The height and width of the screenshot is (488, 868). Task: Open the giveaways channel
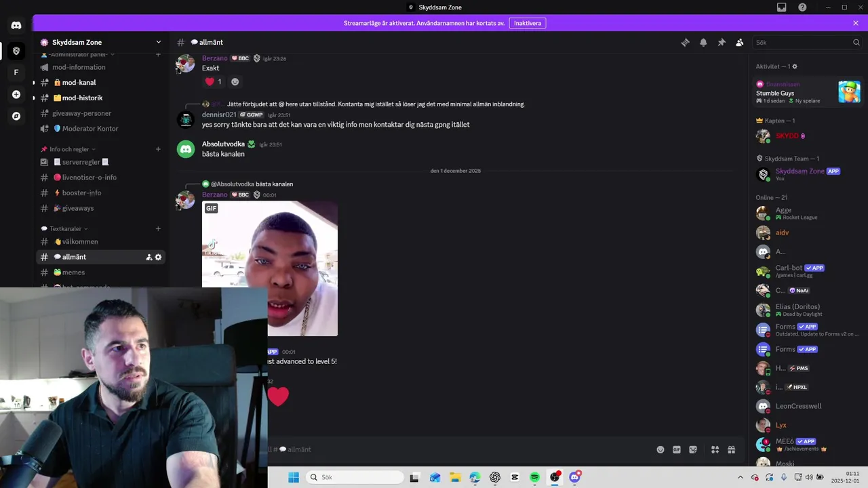point(100,208)
